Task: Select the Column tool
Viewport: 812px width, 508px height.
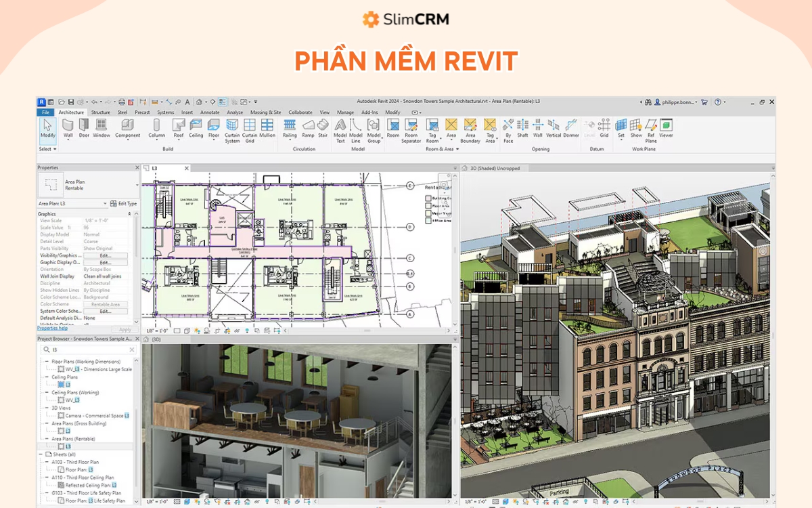Action: [156, 129]
